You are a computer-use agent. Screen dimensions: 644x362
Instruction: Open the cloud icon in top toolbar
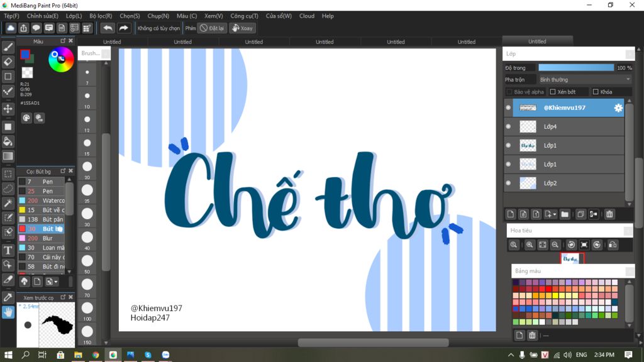coord(11,28)
